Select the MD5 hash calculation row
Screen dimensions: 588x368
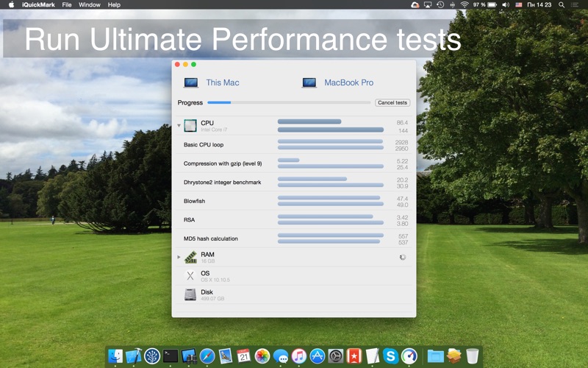293,238
